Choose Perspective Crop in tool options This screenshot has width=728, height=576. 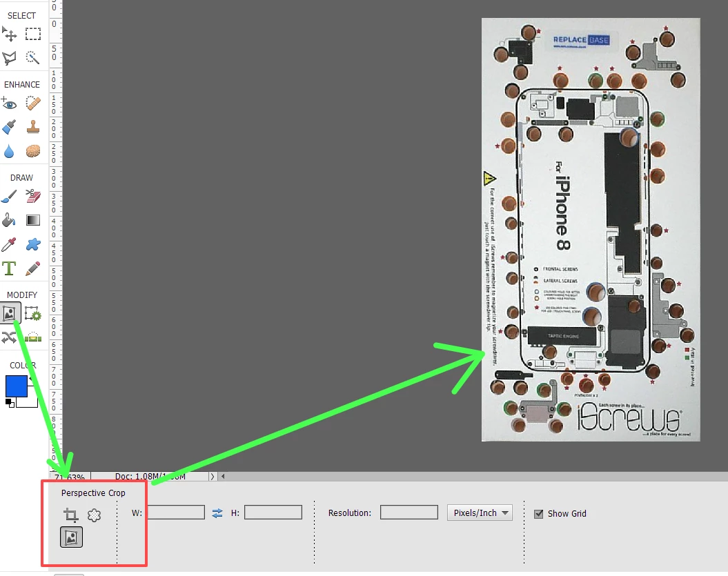(72, 537)
